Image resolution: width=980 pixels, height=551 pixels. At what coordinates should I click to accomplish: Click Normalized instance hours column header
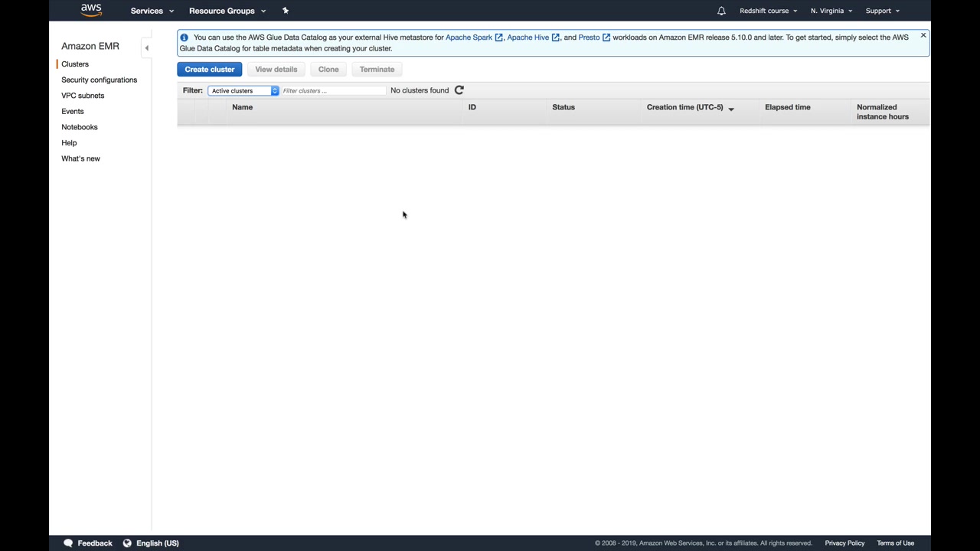883,112
